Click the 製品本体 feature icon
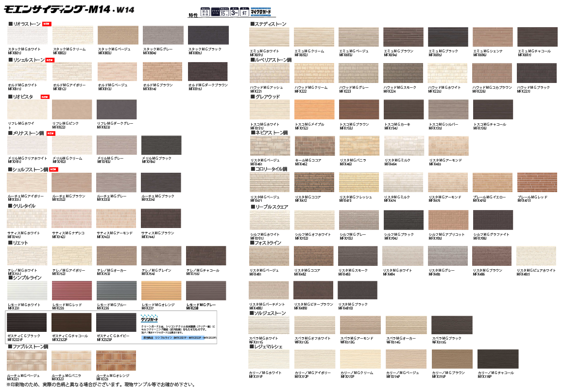Screen dimensions: 563x392 point(205,12)
